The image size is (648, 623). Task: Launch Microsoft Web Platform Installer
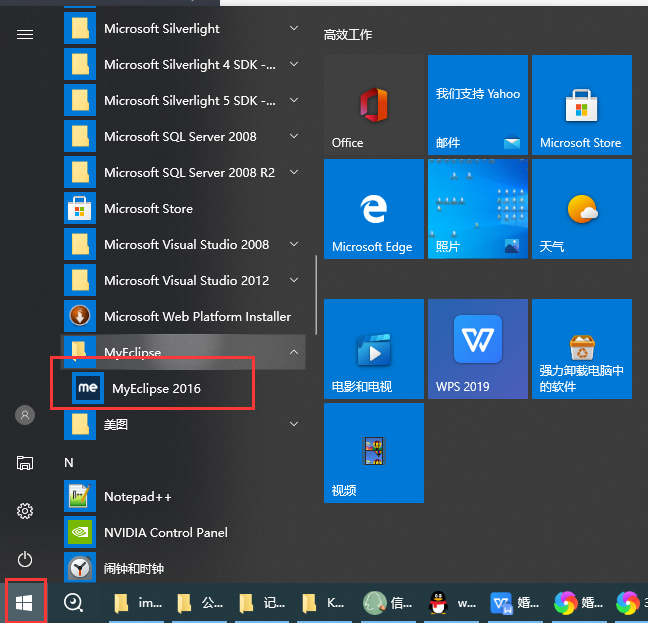click(x=184, y=316)
